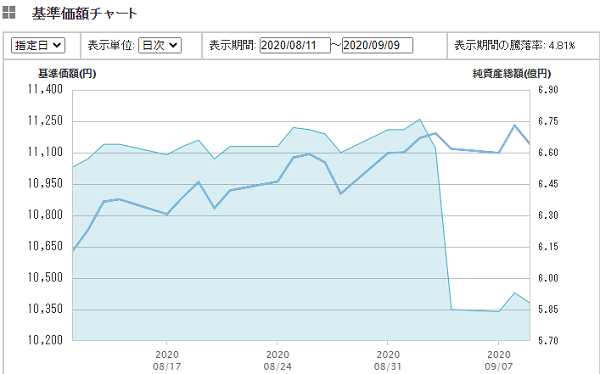The height and width of the screenshot is (374, 600).
Task: Click the 6.30 right axis value
Action: tap(548, 215)
